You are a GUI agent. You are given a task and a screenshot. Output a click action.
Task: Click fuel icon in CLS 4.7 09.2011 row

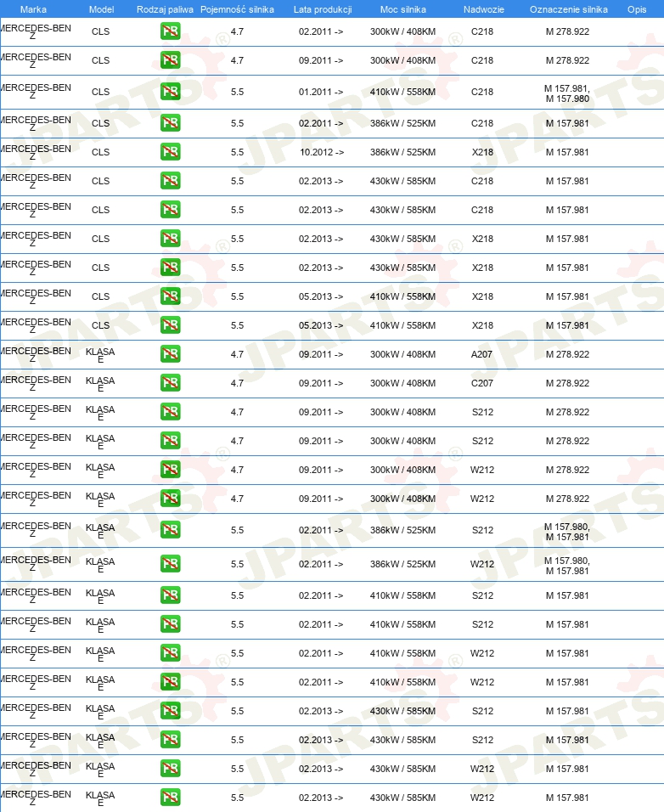tap(171, 60)
